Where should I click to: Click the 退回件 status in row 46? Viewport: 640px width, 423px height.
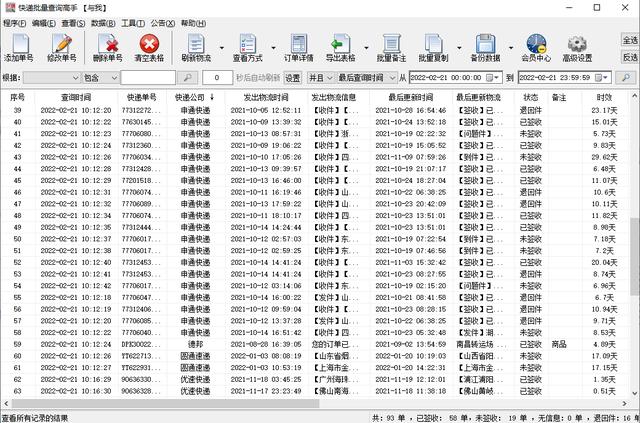coord(531,192)
